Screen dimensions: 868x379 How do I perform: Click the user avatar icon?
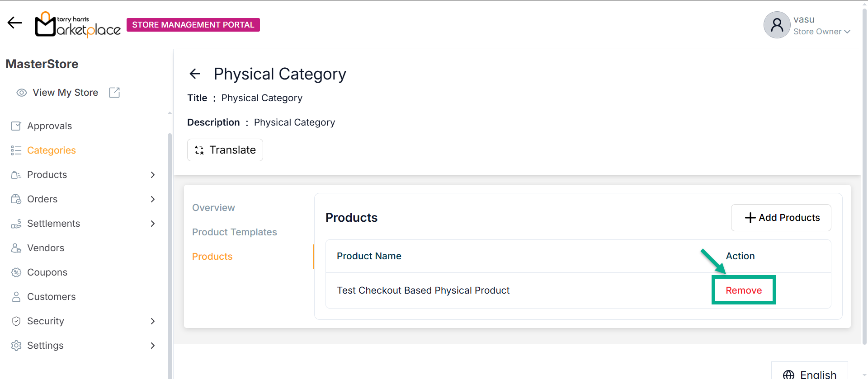point(777,25)
